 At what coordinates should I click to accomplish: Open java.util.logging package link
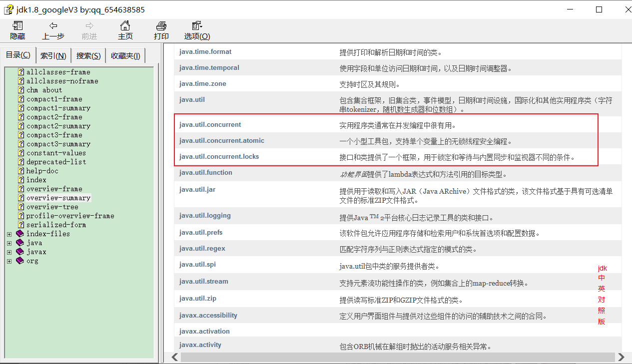pos(205,215)
